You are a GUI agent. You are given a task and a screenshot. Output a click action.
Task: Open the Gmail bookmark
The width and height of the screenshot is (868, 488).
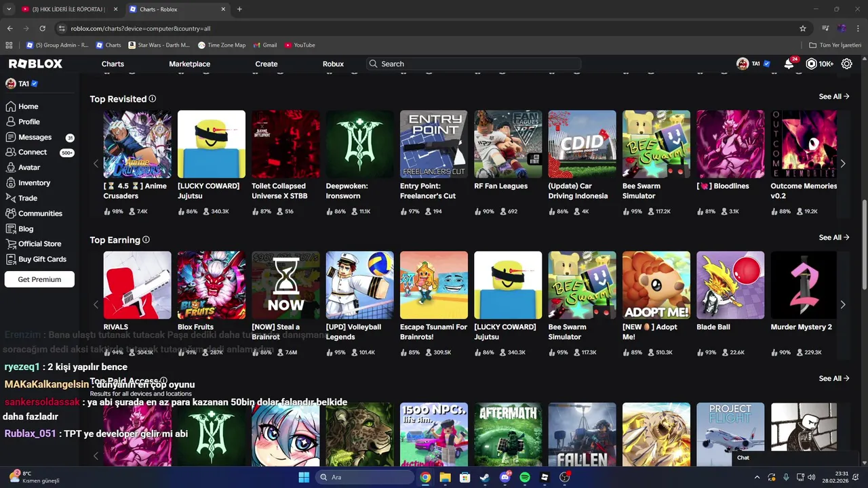click(x=265, y=45)
